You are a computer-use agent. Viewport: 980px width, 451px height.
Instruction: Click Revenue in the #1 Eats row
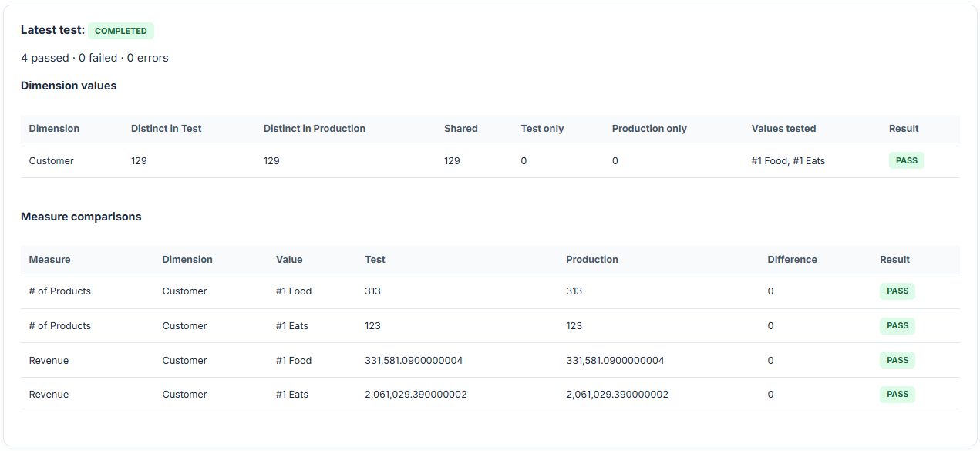(x=49, y=395)
